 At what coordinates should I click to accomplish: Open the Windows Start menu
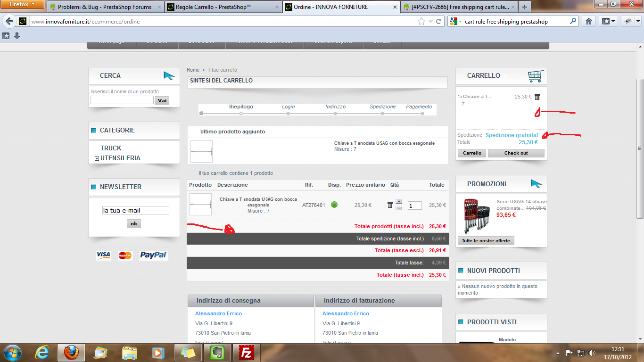tap(12, 353)
